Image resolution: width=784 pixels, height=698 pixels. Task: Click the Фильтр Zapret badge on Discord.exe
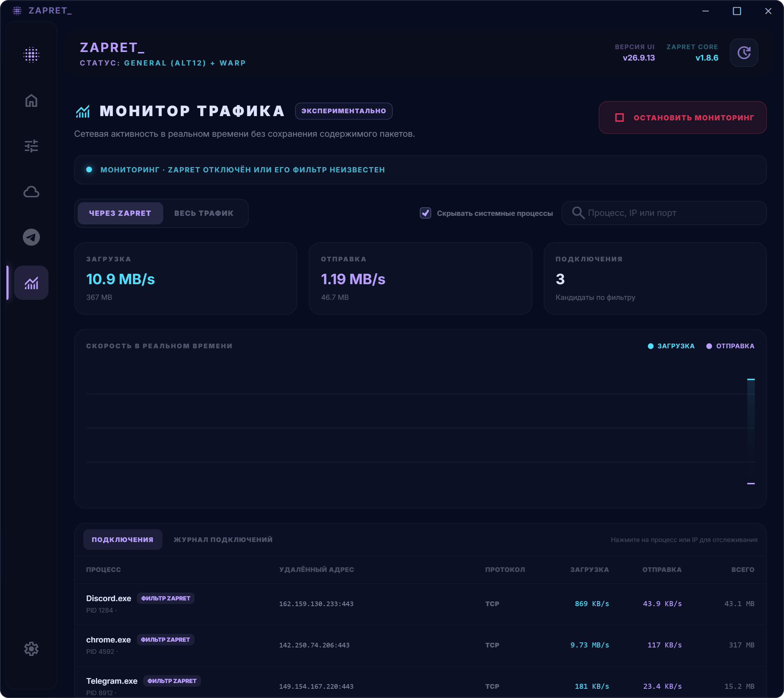click(x=166, y=598)
